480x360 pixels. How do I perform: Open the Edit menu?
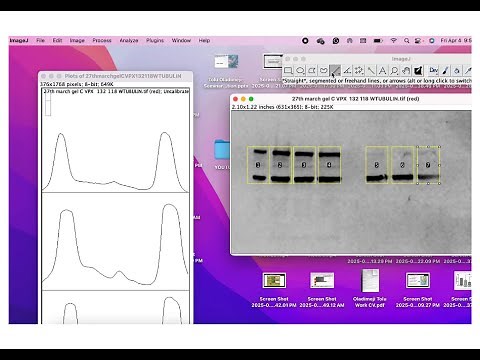57,40
